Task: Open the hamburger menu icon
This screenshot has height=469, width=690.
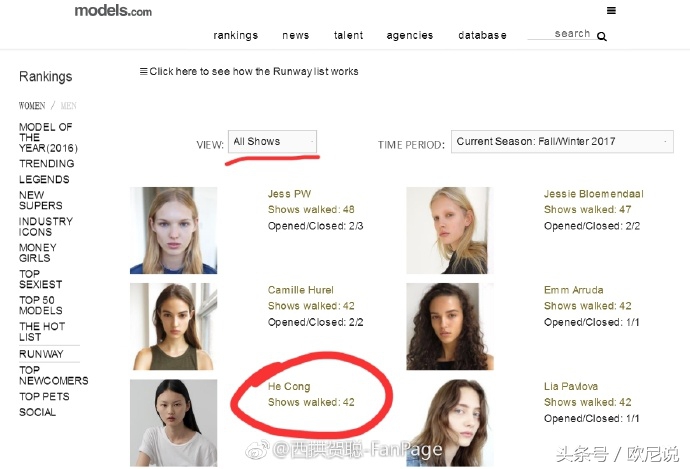Action: (611, 11)
